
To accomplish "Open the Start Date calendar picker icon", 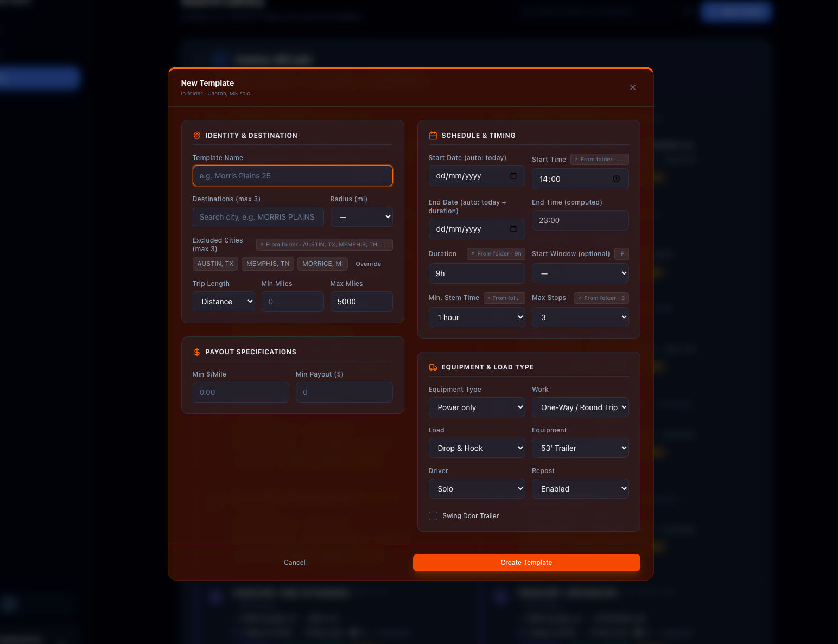I will tap(513, 176).
